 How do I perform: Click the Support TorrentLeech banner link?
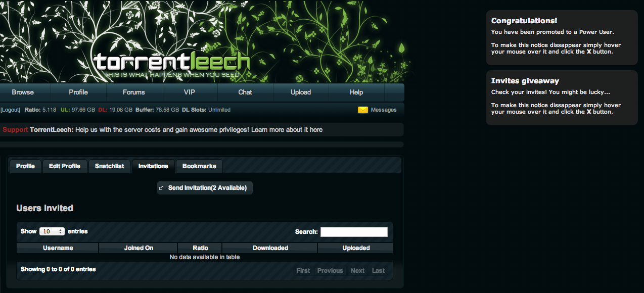click(x=162, y=130)
